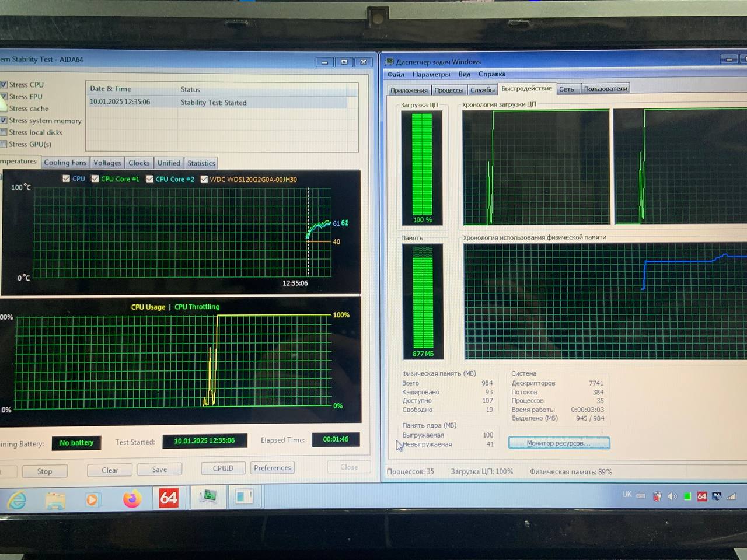Open the Clocks tab in AIDA64
The image size is (747, 560).
click(139, 163)
